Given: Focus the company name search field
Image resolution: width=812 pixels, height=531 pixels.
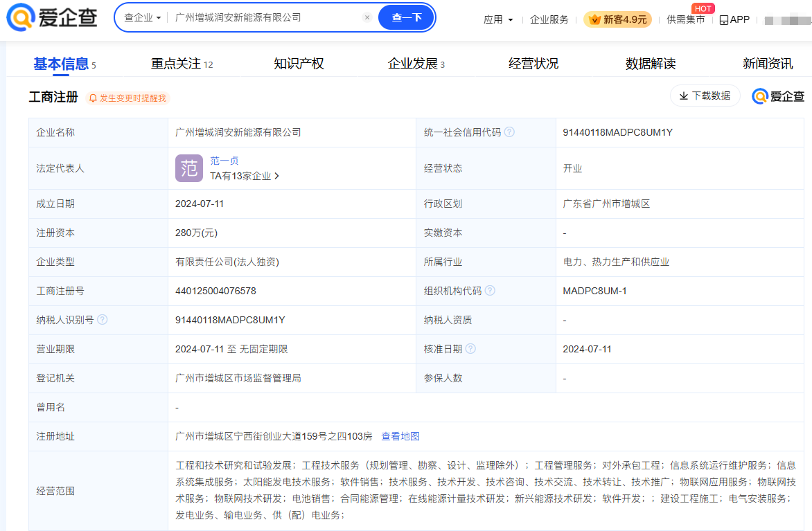Looking at the screenshot, I should pyautogui.click(x=267, y=17).
